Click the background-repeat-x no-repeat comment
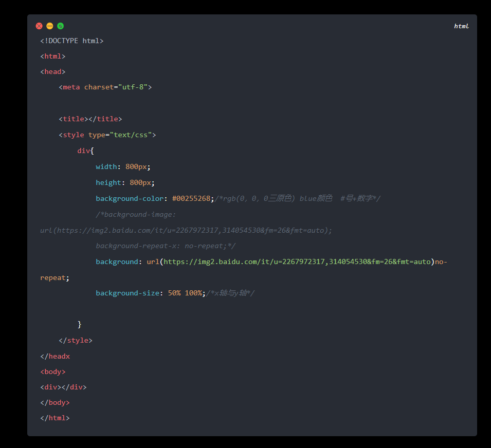 (x=166, y=246)
